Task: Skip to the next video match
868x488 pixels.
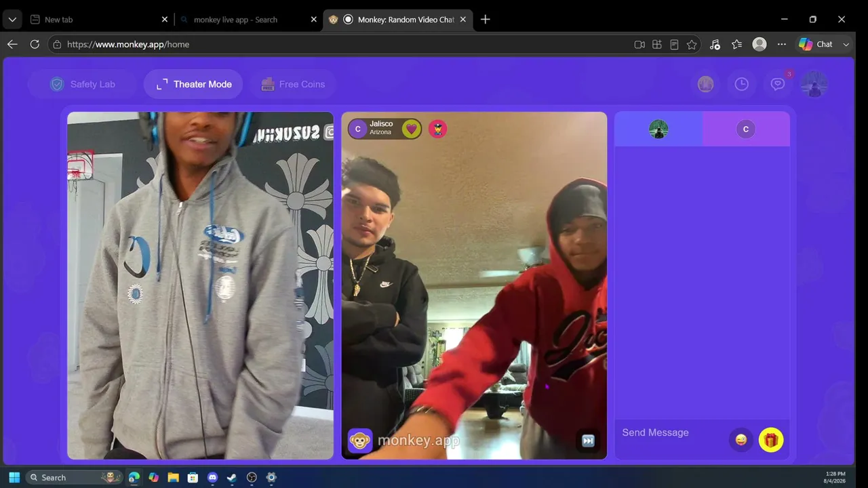Action: click(588, 441)
